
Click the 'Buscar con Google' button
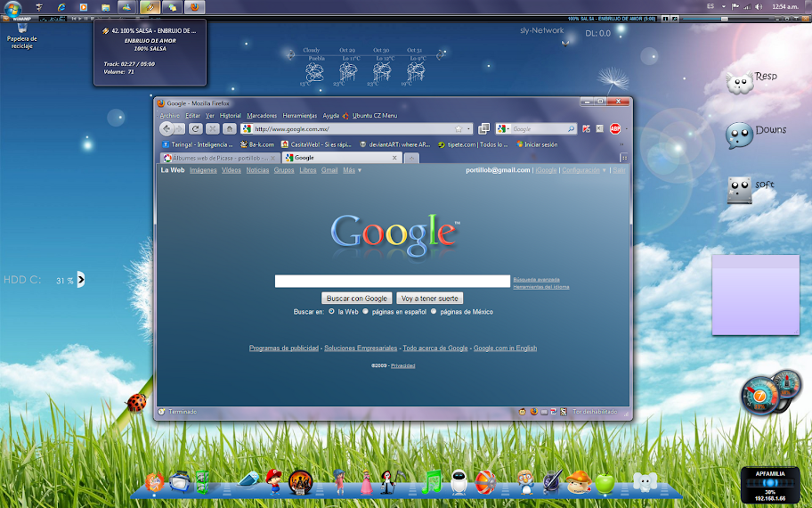tap(357, 299)
